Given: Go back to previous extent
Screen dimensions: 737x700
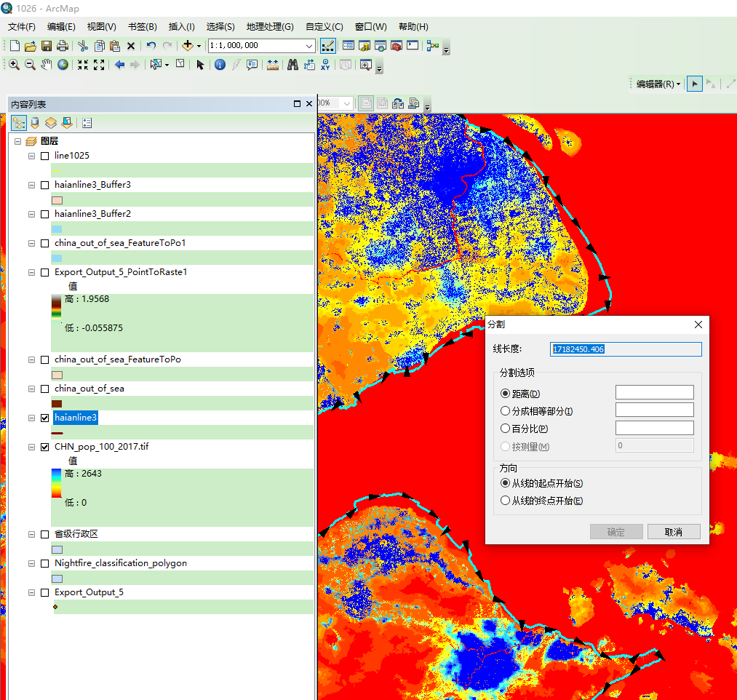Looking at the screenshot, I should tap(119, 65).
